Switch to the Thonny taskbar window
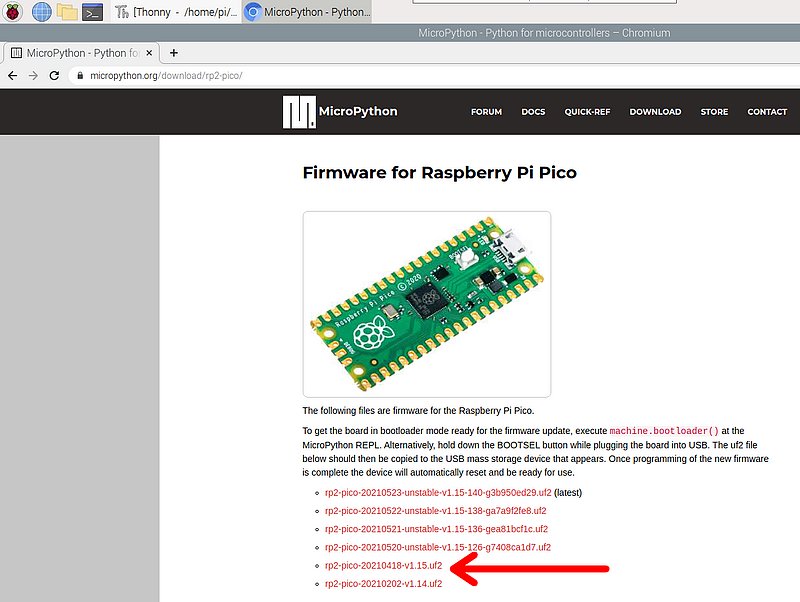 click(176, 12)
